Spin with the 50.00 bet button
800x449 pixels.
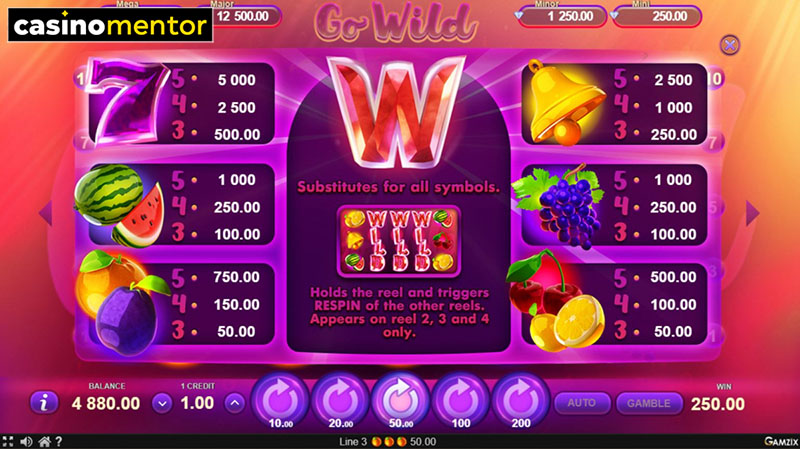coord(401,401)
